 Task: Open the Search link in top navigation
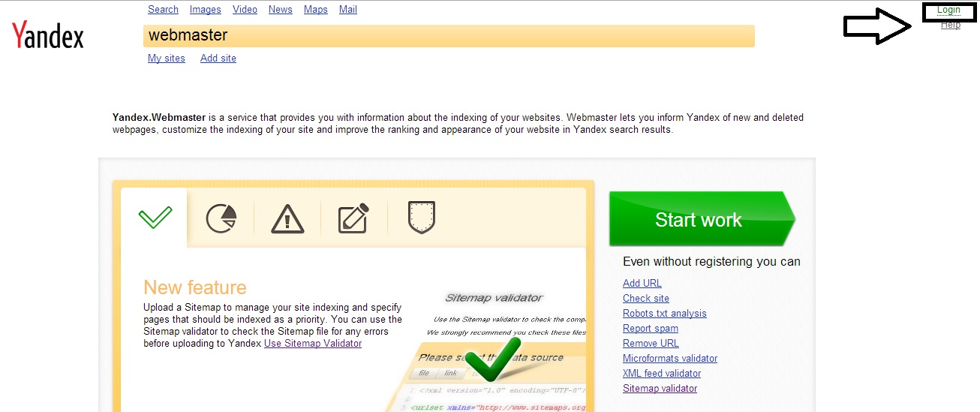pyautogui.click(x=163, y=10)
